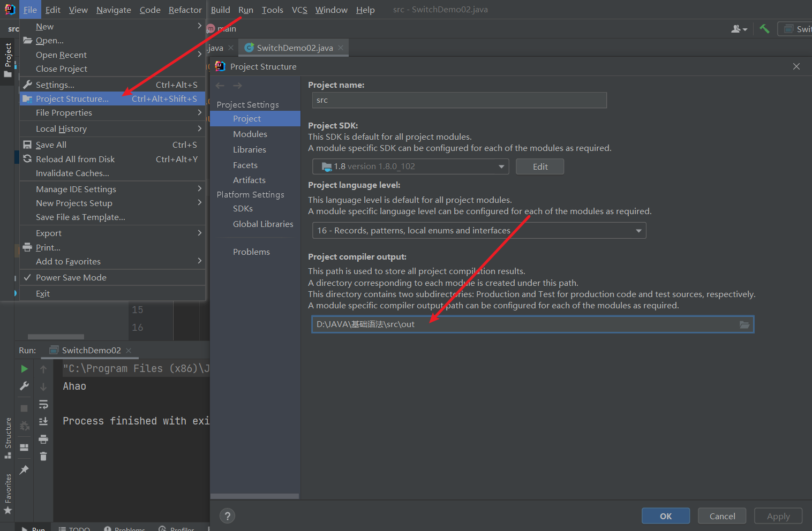
Task: Click the pin tab icon in Run panel
Action: 24,470
